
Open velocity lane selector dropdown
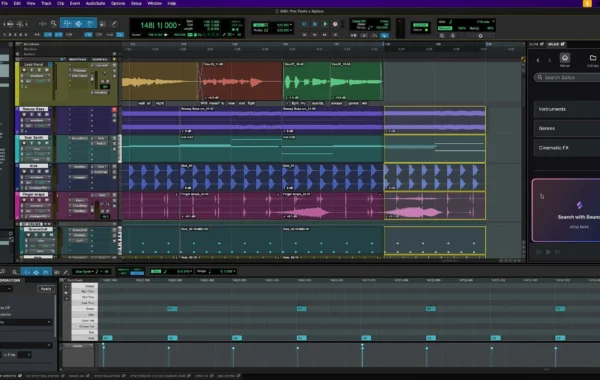tap(78, 346)
